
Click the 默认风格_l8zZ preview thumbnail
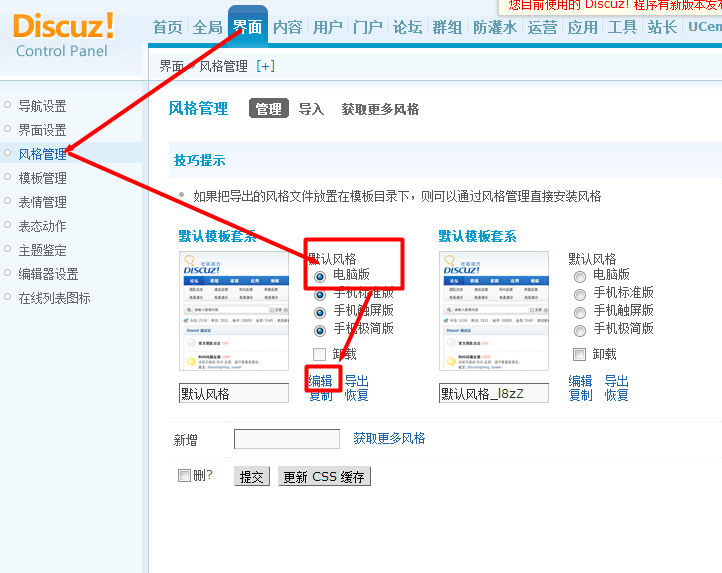click(x=494, y=311)
